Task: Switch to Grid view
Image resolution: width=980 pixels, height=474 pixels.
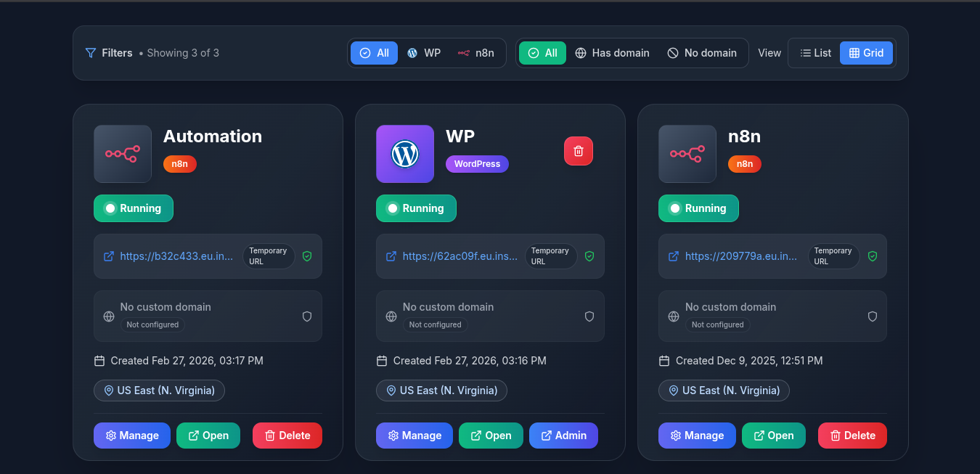Action: click(x=866, y=53)
